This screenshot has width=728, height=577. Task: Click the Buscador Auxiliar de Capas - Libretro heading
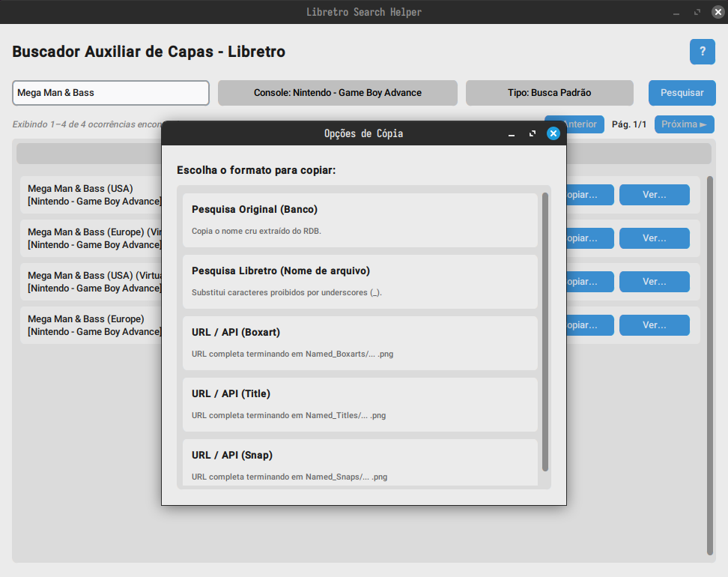(148, 52)
